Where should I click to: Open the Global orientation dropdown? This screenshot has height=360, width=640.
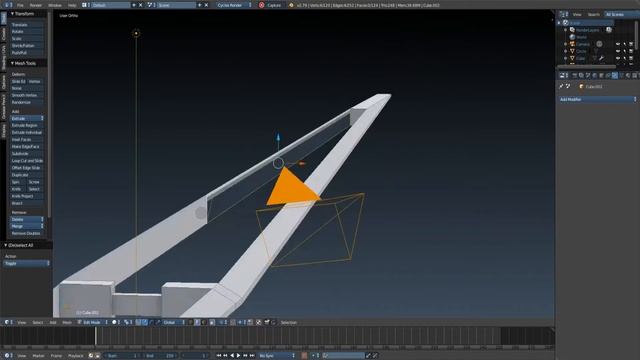coord(173,322)
